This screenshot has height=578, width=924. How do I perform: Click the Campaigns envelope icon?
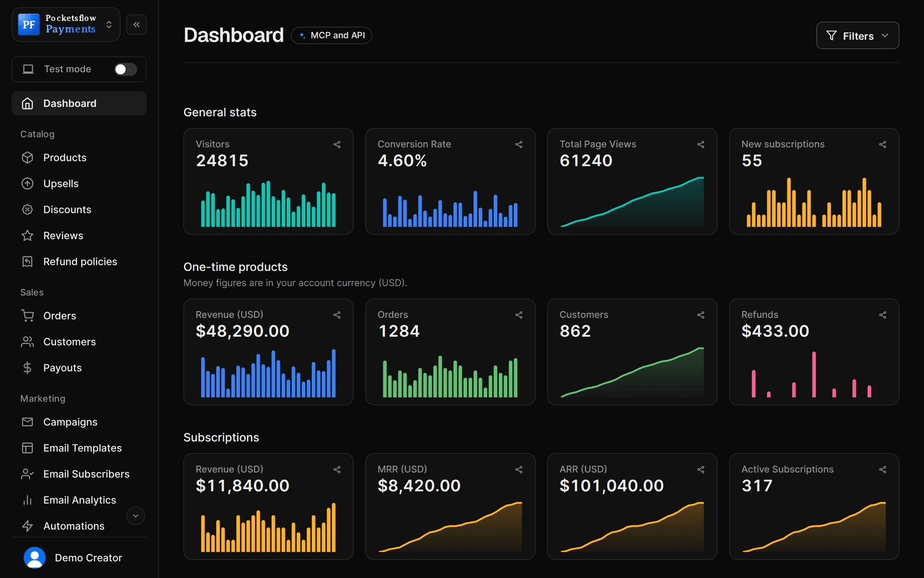pos(28,422)
